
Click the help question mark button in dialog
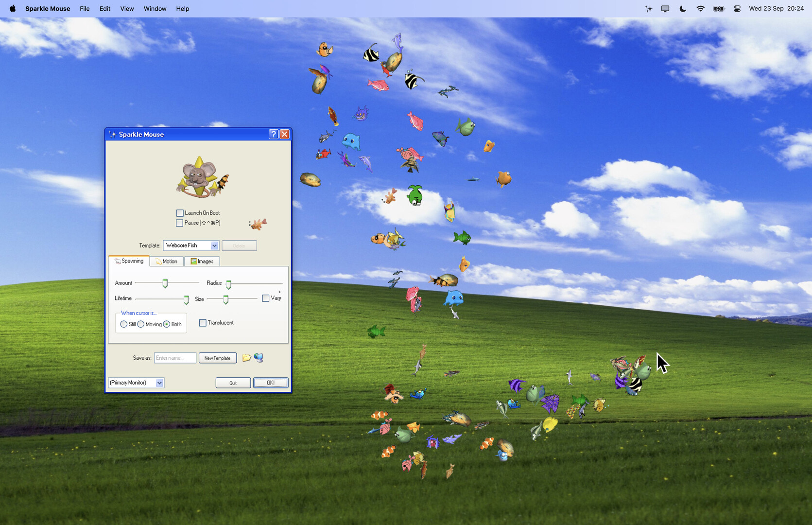[x=274, y=134]
